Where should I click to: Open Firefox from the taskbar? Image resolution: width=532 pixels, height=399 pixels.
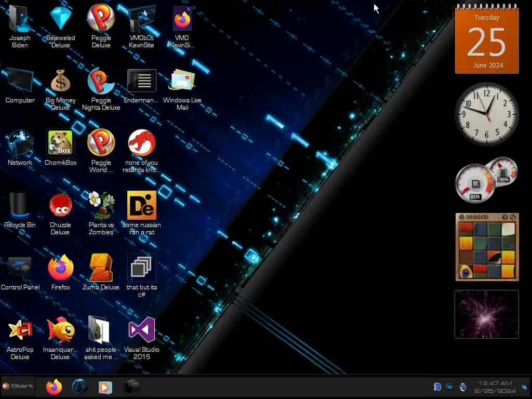coord(54,387)
